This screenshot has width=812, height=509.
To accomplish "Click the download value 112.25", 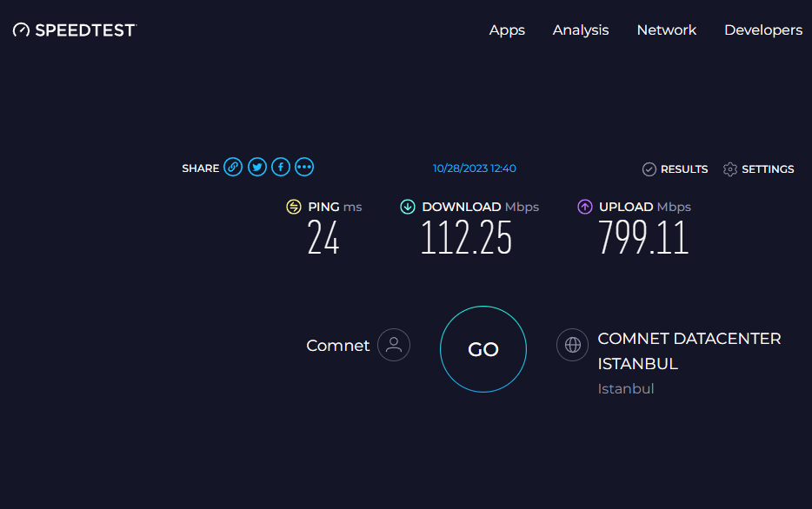I will (466, 237).
